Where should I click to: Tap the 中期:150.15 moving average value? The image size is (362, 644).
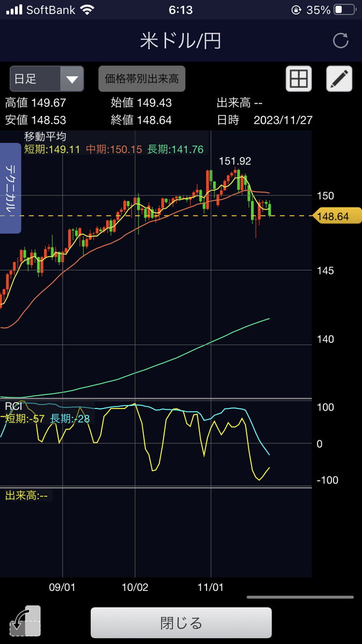coord(114,150)
